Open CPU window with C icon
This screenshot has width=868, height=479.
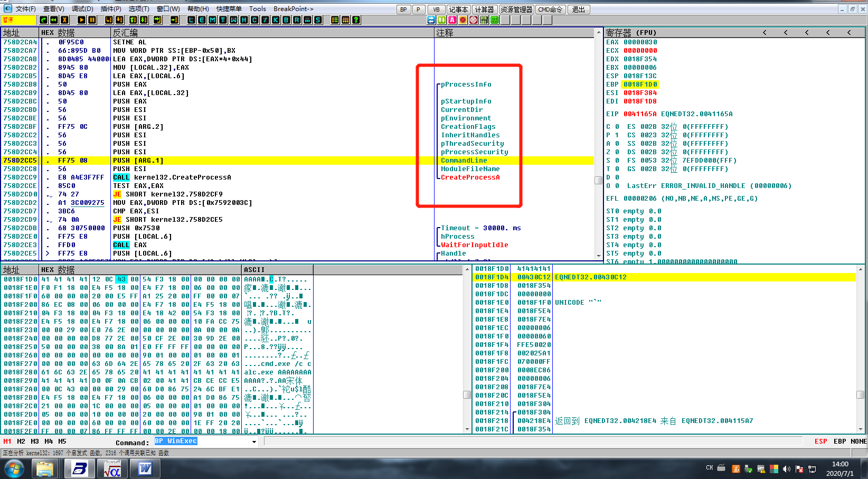pos(254,20)
